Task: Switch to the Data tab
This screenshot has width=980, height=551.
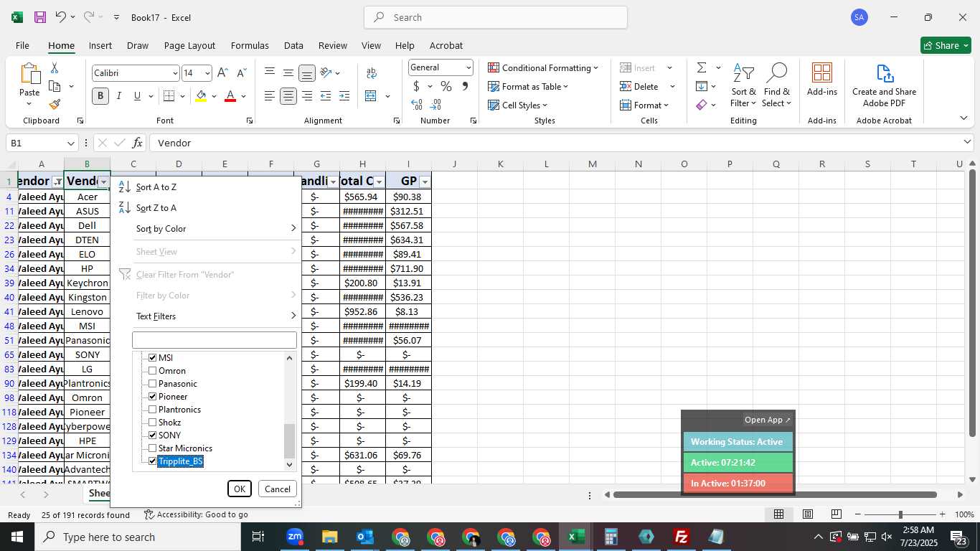Action: tap(293, 45)
